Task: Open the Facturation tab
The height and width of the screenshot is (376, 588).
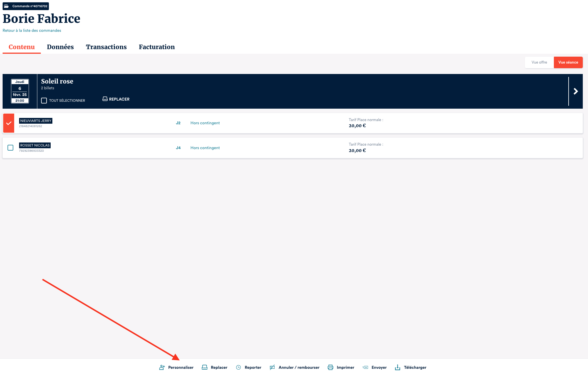Action: point(157,47)
